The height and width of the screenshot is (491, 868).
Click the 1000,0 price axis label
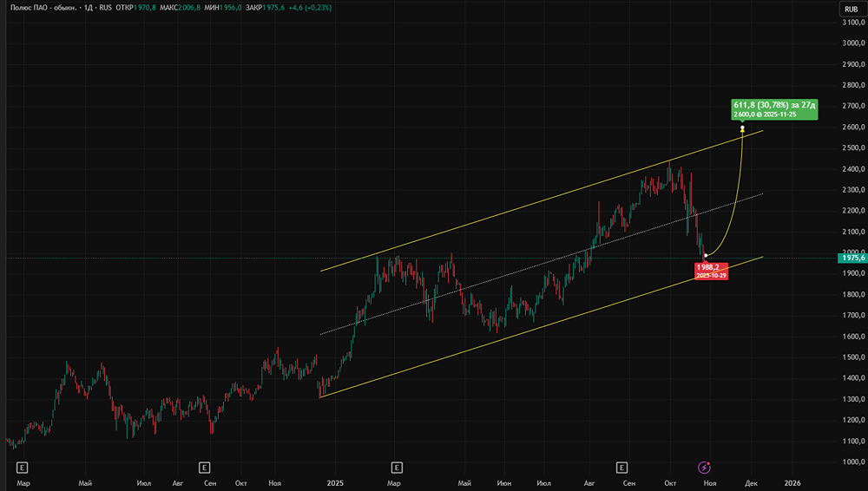(x=853, y=462)
